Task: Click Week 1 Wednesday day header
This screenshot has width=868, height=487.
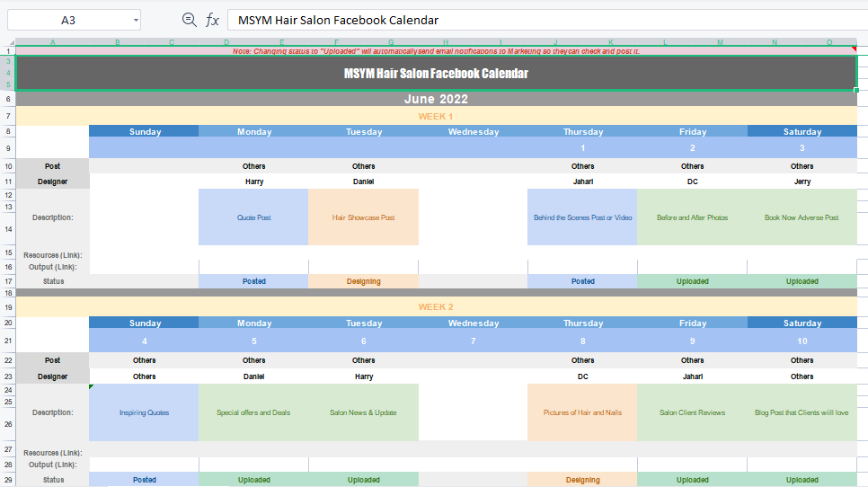Action: [x=474, y=132]
